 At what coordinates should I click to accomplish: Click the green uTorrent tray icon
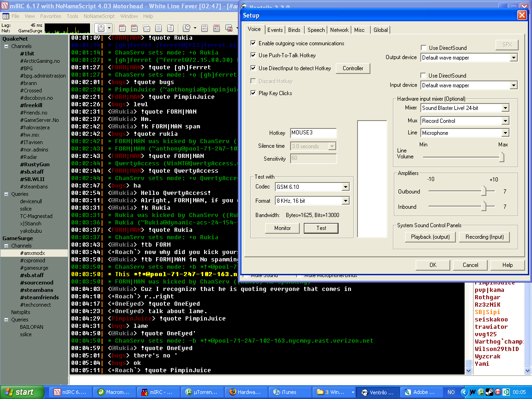(x=481, y=392)
